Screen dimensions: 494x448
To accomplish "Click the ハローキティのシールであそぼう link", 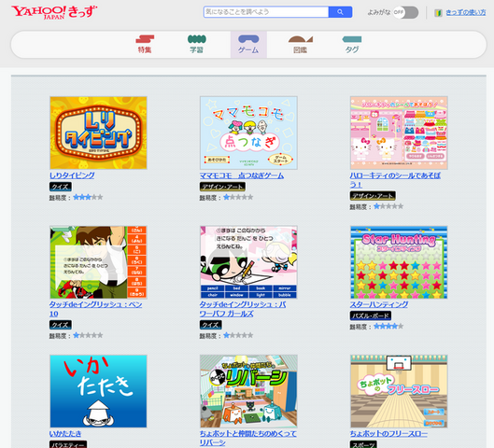I will tap(395, 180).
